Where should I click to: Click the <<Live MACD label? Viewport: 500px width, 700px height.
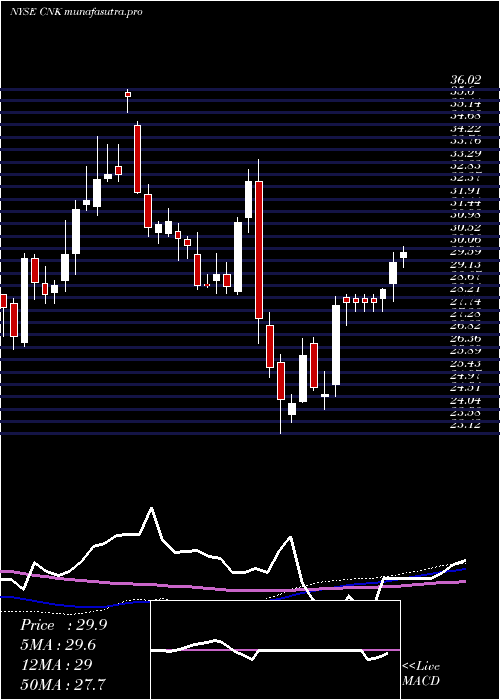[421, 674]
